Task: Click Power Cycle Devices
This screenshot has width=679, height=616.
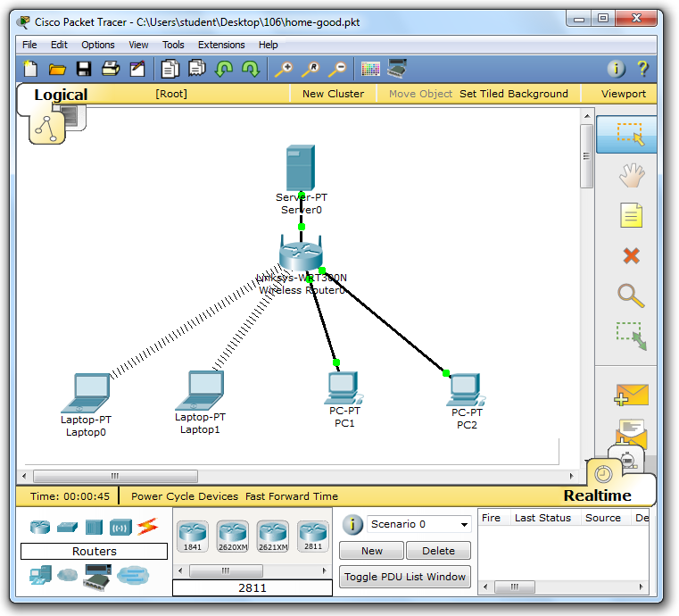Action: coord(185,496)
